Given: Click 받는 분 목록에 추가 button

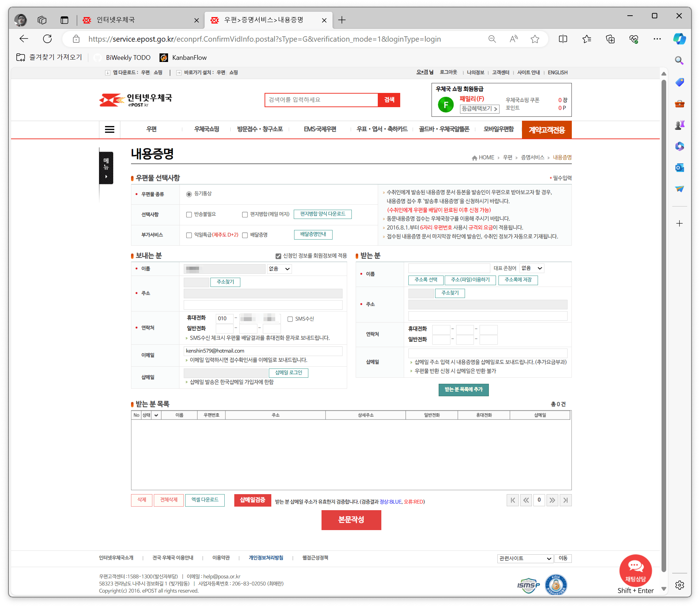Looking at the screenshot, I should (464, 389).
